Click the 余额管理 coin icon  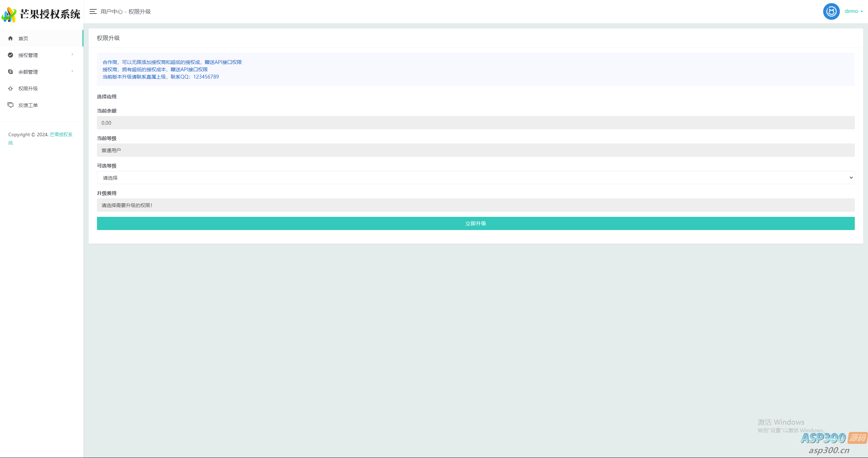coord(10,72)
